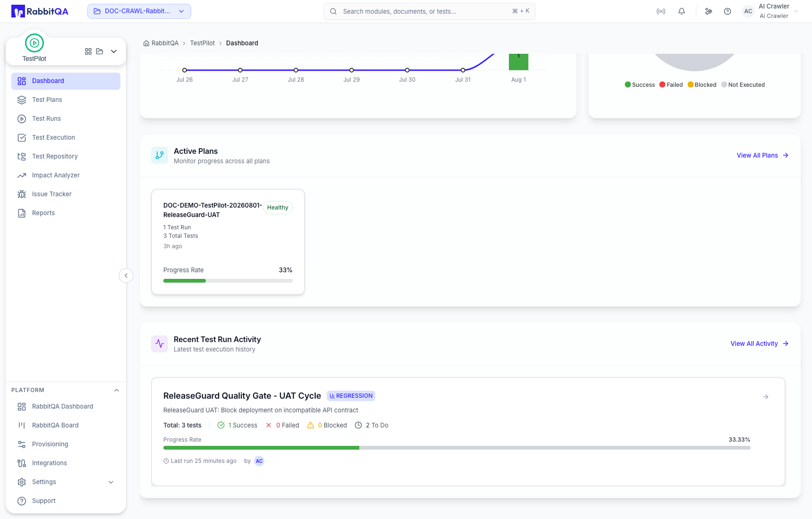The height and width of the screenshot is (519, 812).
Task: Click the "2 To Do" count text
Action: 377,425
